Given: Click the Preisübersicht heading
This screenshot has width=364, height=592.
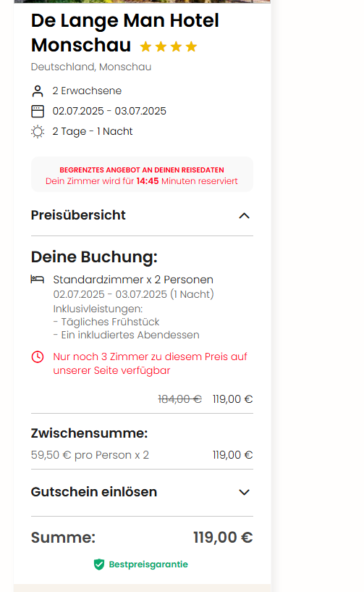Looking at the screenshot, I should [x=78, y=215].
